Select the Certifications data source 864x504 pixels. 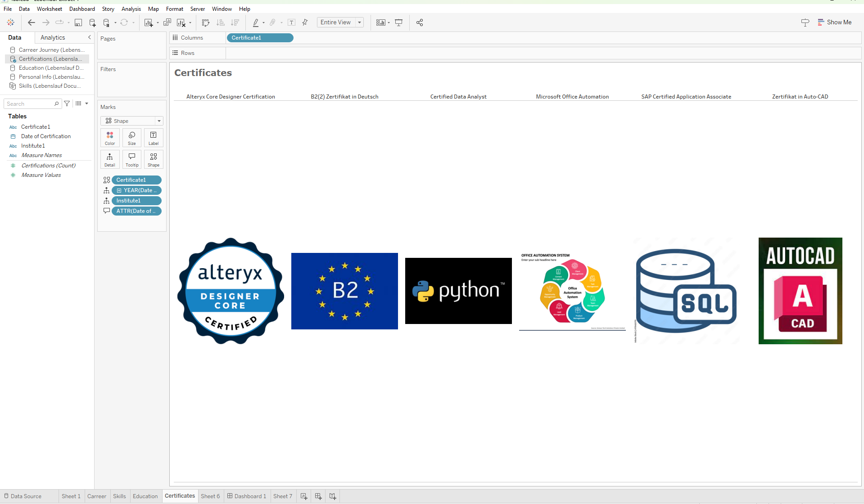pos(46,59)
